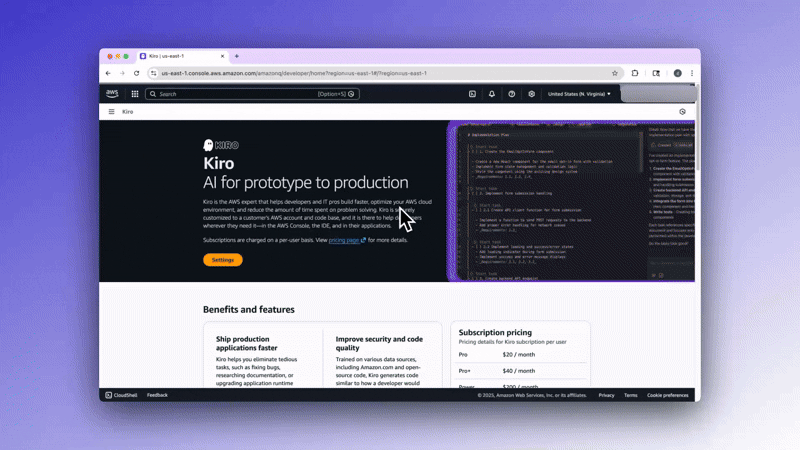Open the AWS logo home
800x450 pixels.
(112, 93)
